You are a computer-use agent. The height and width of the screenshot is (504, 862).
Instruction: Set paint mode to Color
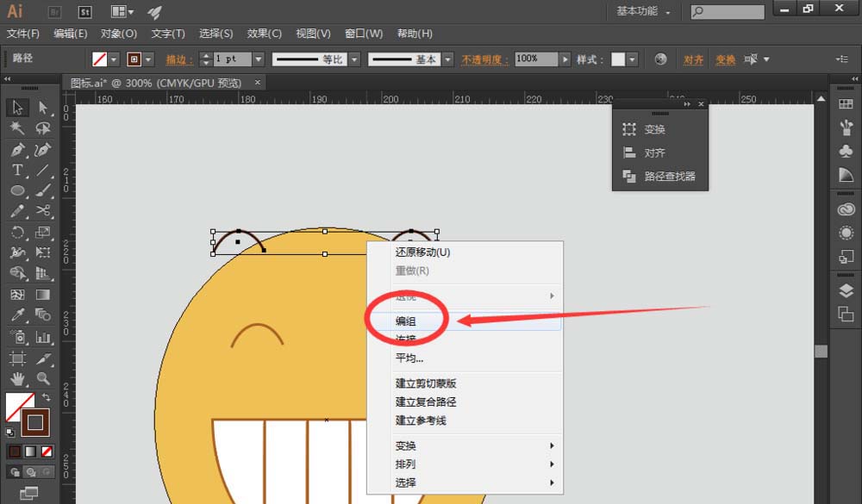[15, 451]
